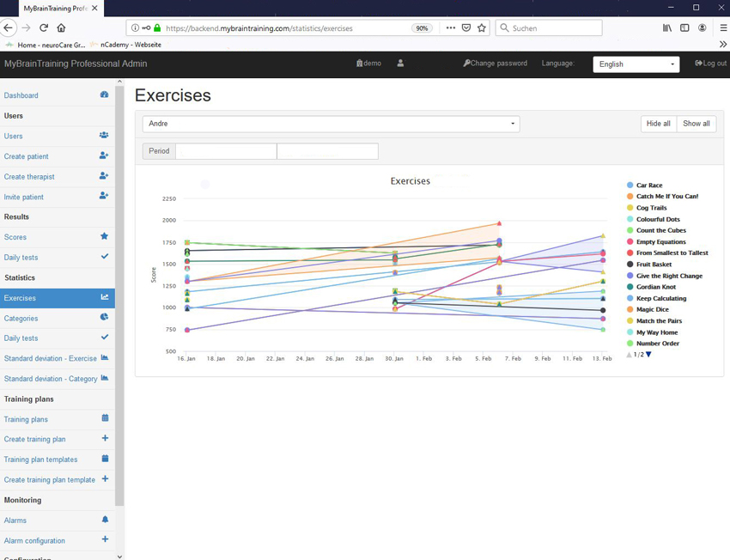Click the Alarms bell icon
Image resolution: width=730 pixels, height=560 pixels.
click(x=105, y=520)
